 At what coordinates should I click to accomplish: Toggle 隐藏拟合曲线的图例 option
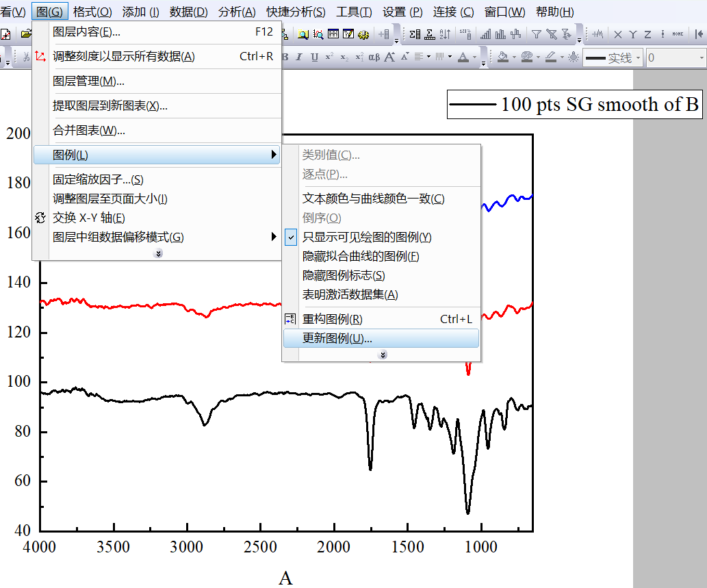pyautogui.click(x=361, y=257)
